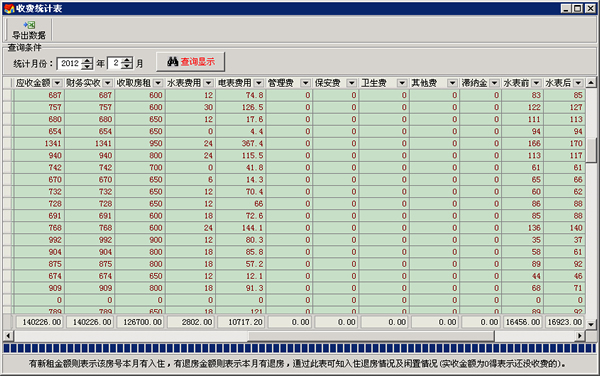Select the 水表前 cell 136
The height and width of the screenshot is (376, 600).
coord(522,228)
